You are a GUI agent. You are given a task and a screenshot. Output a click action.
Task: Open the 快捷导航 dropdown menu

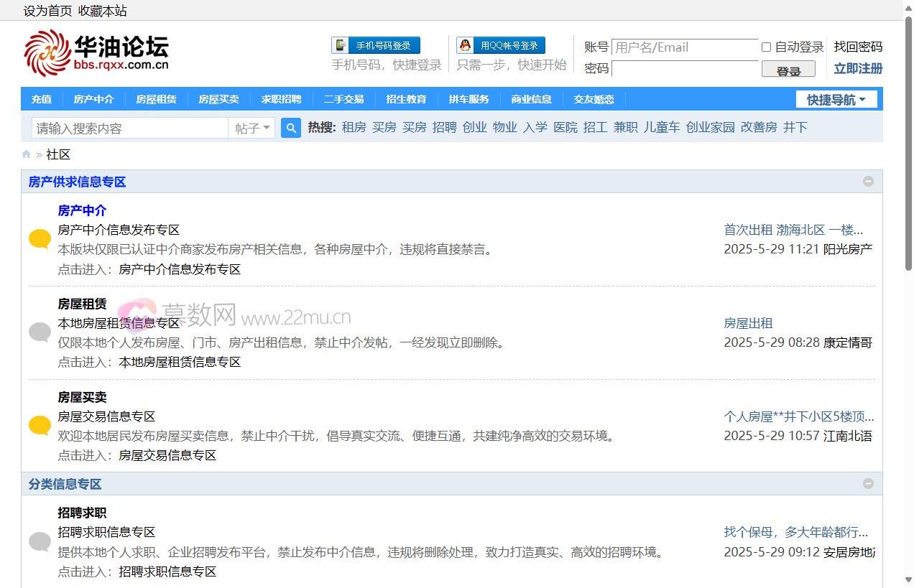(836, 100)
